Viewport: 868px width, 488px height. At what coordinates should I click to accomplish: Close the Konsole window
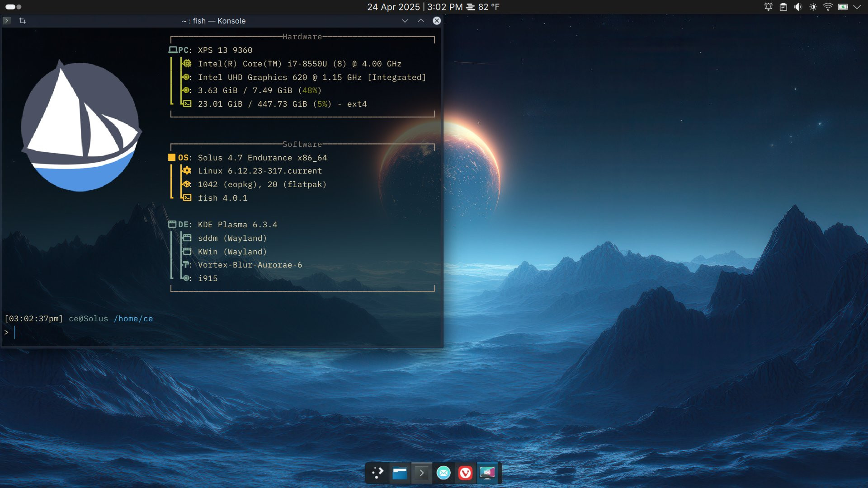tap(437, 21)
